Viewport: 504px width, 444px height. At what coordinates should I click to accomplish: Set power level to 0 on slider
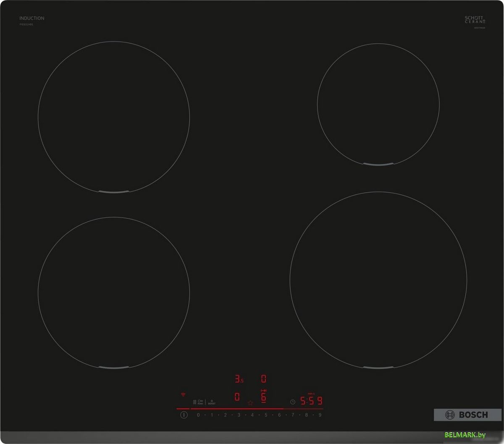point(198,415)
